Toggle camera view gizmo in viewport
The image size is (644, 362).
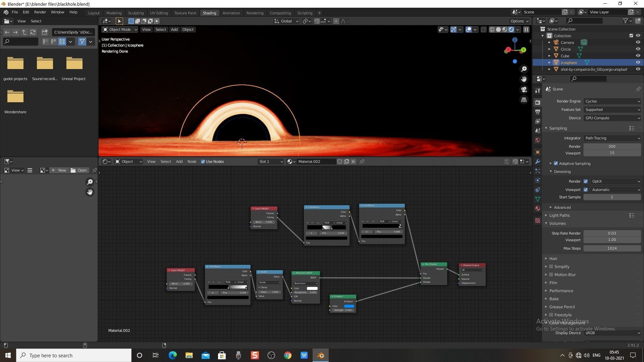[x=524, y=89]
